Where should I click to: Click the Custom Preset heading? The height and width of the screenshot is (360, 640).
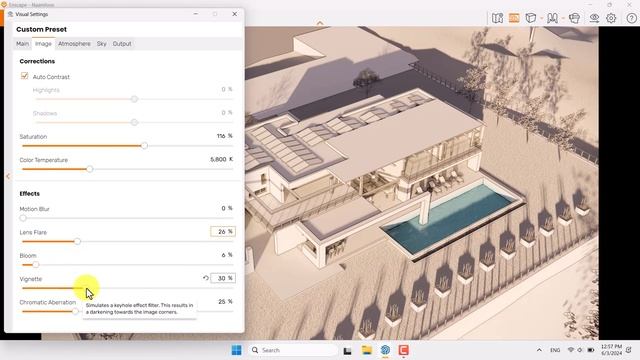(x=41, y=29)
